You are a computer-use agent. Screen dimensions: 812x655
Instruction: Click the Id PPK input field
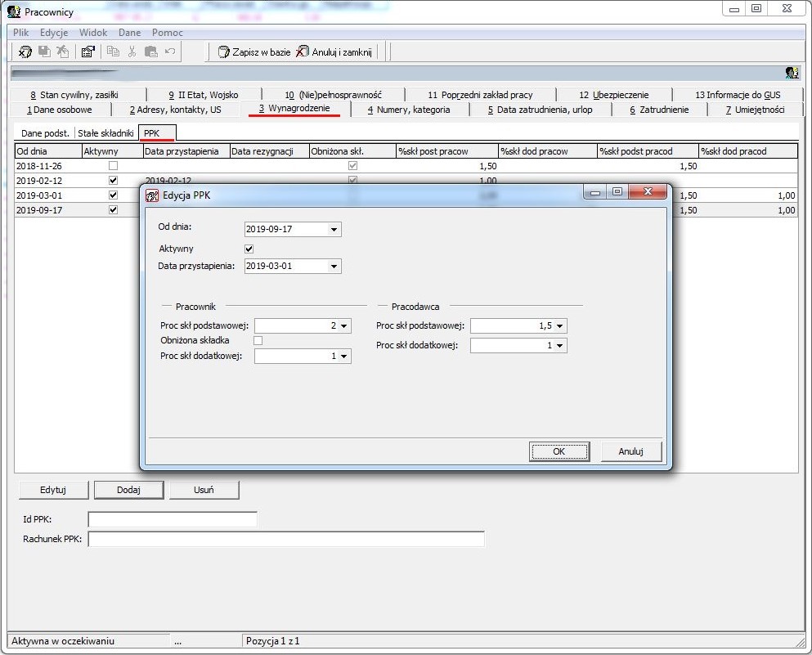pos(173,519)
